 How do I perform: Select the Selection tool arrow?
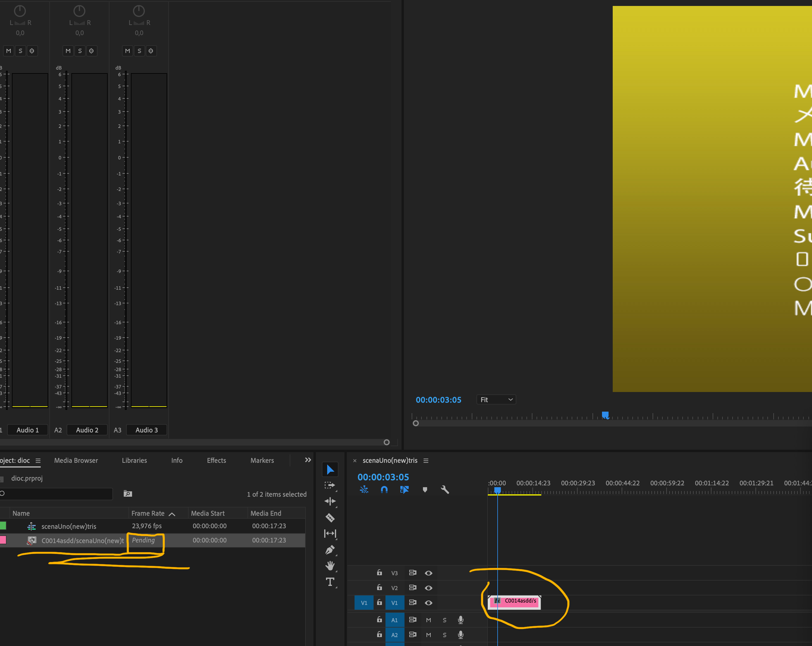point(330,469)
